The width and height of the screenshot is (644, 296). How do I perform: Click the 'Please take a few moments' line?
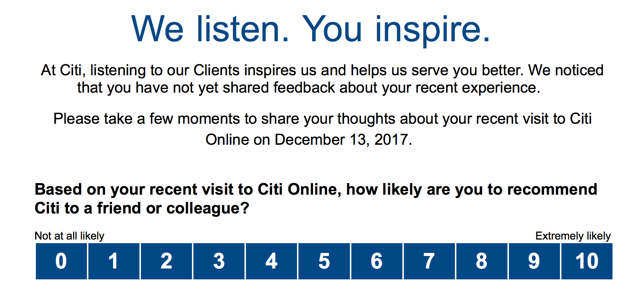point(322,119)
